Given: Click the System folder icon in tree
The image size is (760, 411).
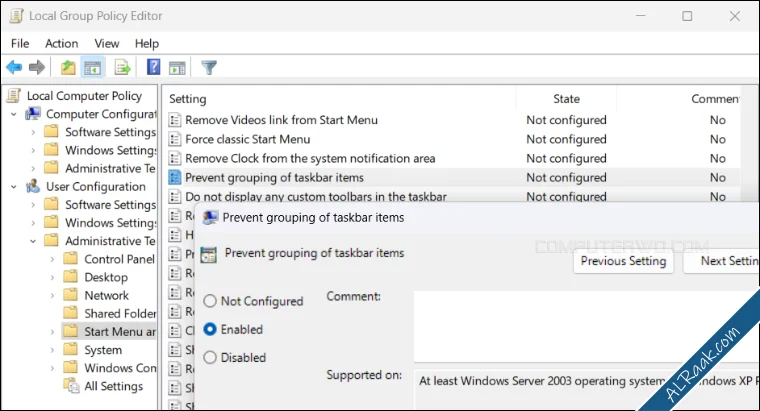Looking at the screenshot, I should 71,349.
